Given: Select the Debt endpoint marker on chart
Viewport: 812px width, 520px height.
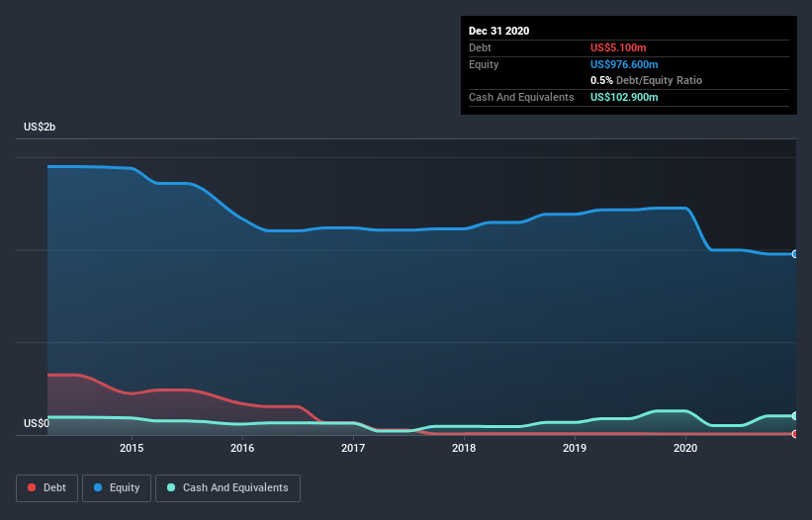Looking at the screenshot, I should 795,434.
